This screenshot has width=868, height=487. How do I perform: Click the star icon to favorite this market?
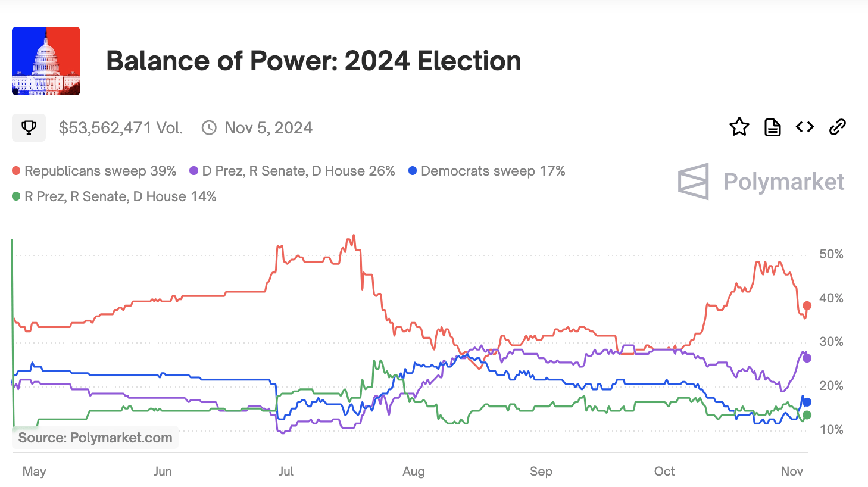click(739, 127)
